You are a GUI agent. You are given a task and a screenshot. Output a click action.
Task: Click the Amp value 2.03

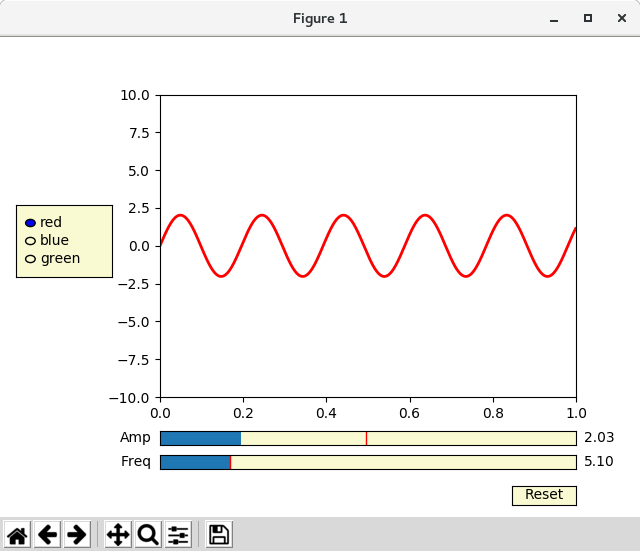click(x=599, y=438)
